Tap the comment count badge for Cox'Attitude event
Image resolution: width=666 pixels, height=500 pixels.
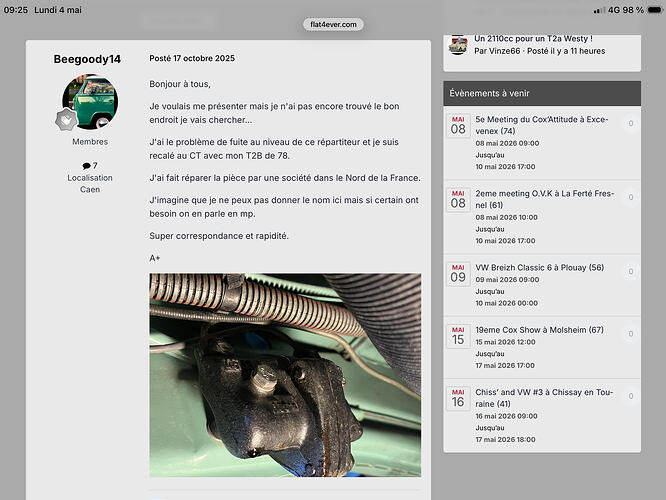tap(631, 124)
